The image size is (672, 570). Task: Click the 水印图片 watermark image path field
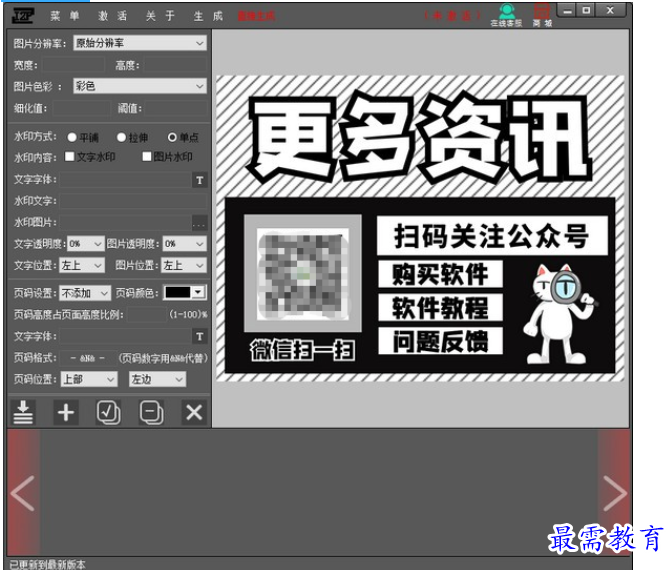tap(126, 223)
